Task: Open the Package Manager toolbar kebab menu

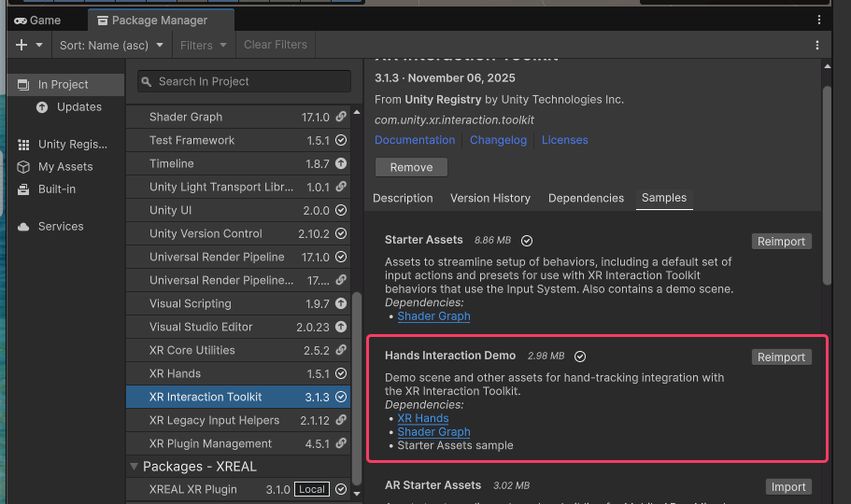Action: (816, 45)
